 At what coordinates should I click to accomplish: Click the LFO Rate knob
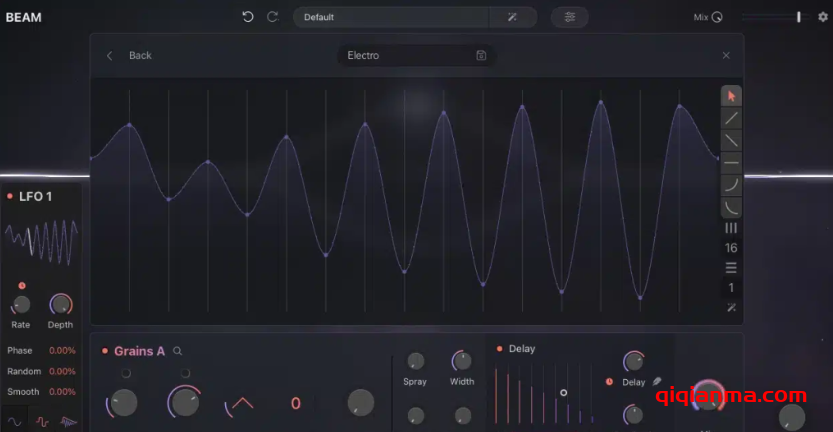click(21, 305)
